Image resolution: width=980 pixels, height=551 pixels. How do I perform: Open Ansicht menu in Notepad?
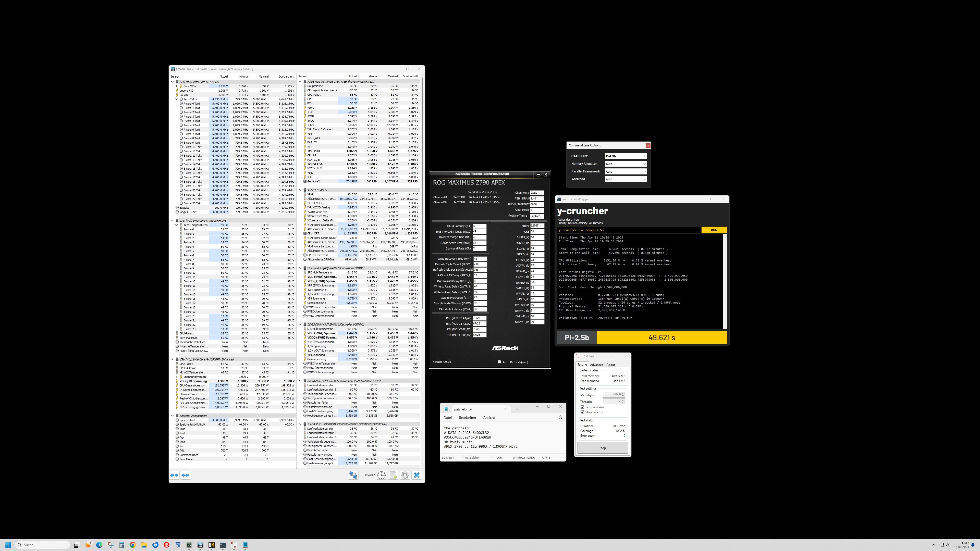[x=489, y=418]
